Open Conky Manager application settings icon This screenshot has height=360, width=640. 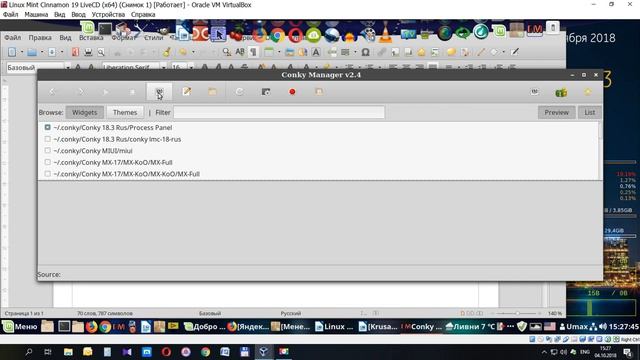[535, 92]
